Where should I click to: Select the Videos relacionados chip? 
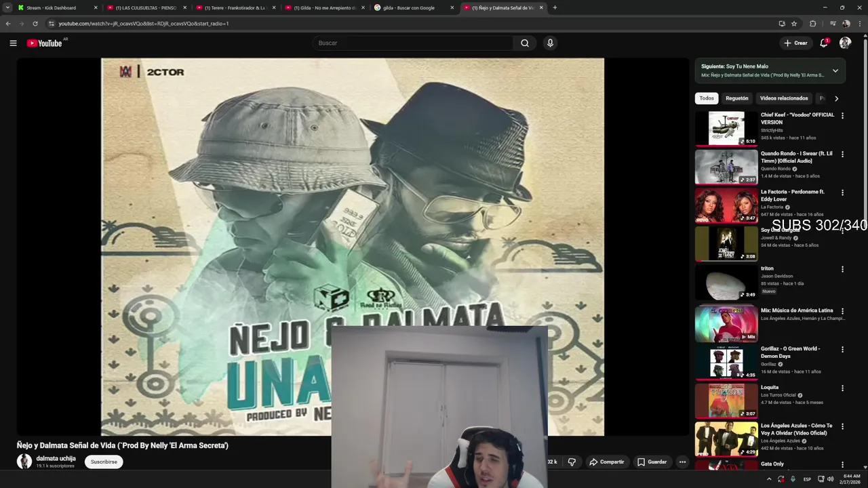pos(784,98)
